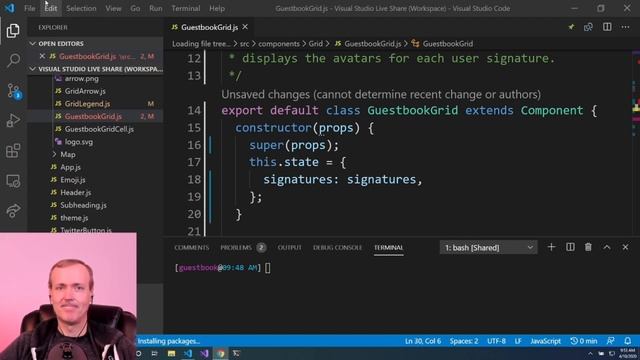Screen dimensions: 640x360
Task: Open theme.js in the explorer
Action: click(74, 218)
